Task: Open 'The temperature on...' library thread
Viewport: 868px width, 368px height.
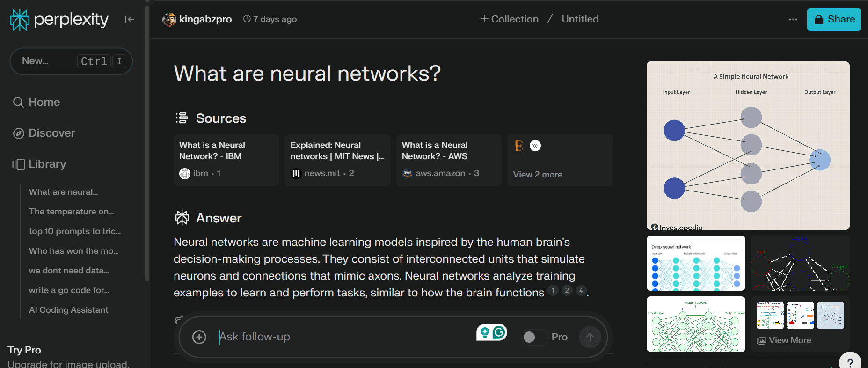Action: [x=71, y=212]
